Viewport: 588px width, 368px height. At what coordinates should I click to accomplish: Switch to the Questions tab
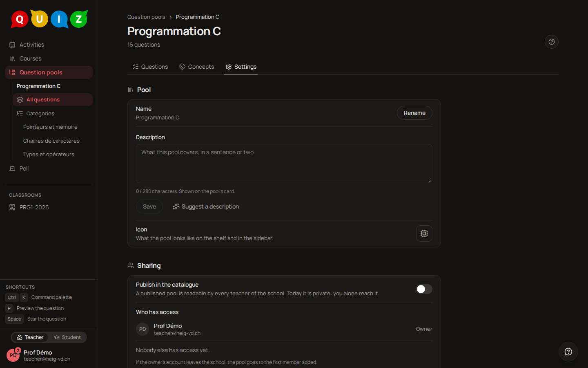pos(150,67)
